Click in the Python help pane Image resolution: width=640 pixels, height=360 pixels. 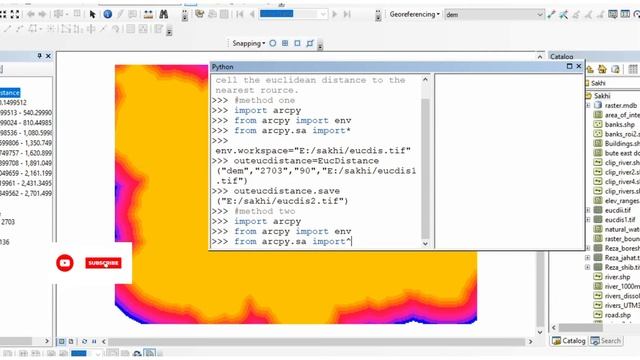pos(509,160)
